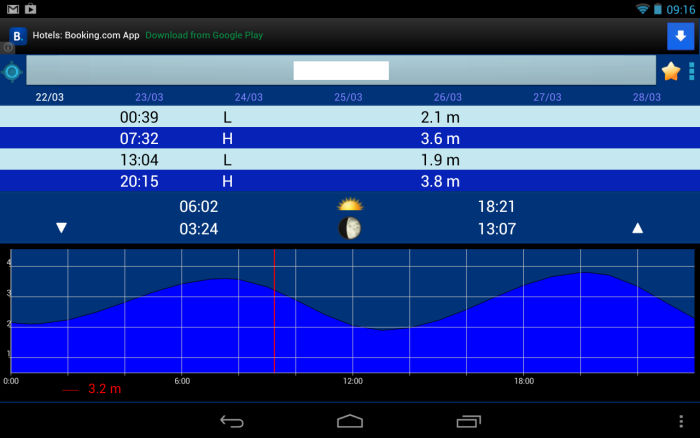Select the 28/03 date tab

pyautogui.click(x=647, y=97)
